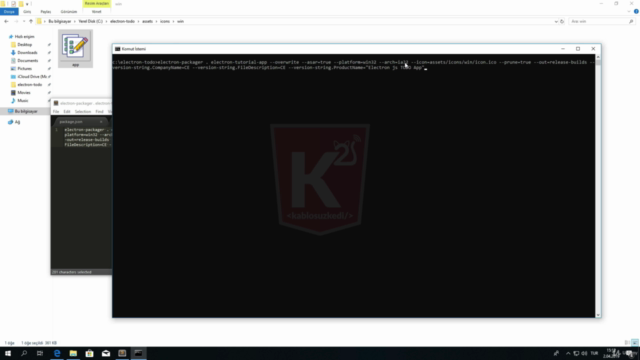
Task: Open Microsoft Store from taskbar
Action: [89, 353]
